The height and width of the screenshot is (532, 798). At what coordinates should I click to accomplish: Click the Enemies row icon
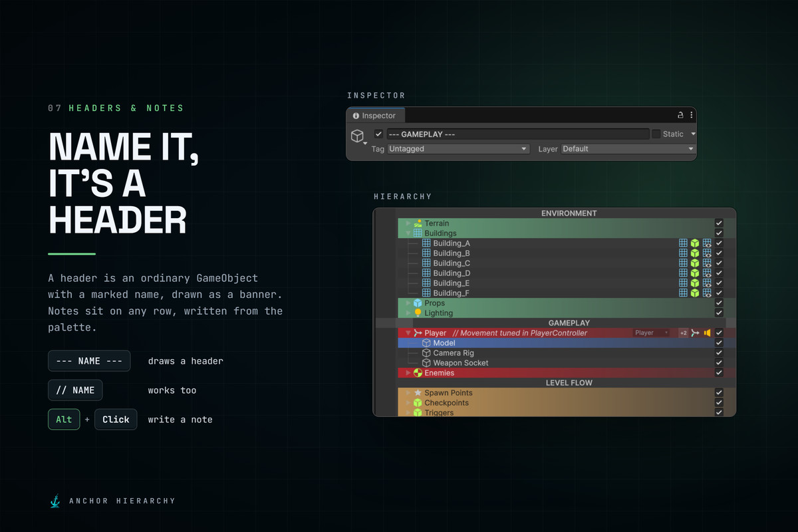tap(418, 373)
